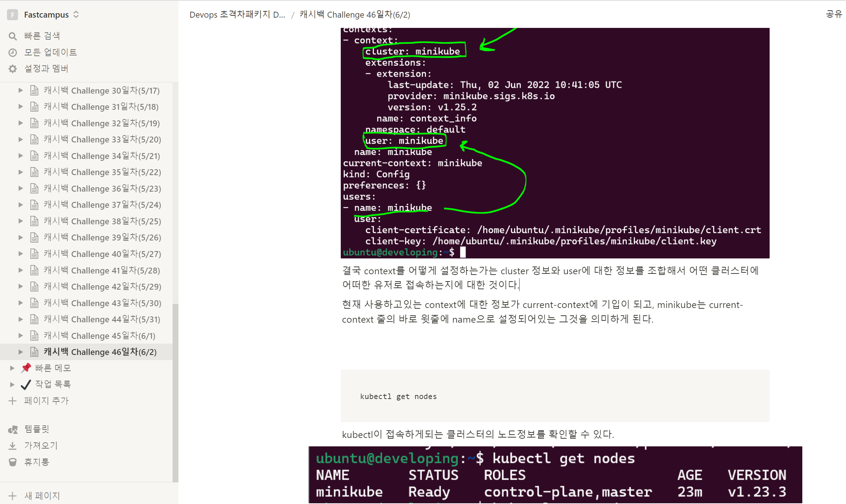Click the 새 페이지 new page button
This screenshot has height=504, width=846.
point(41,496)
